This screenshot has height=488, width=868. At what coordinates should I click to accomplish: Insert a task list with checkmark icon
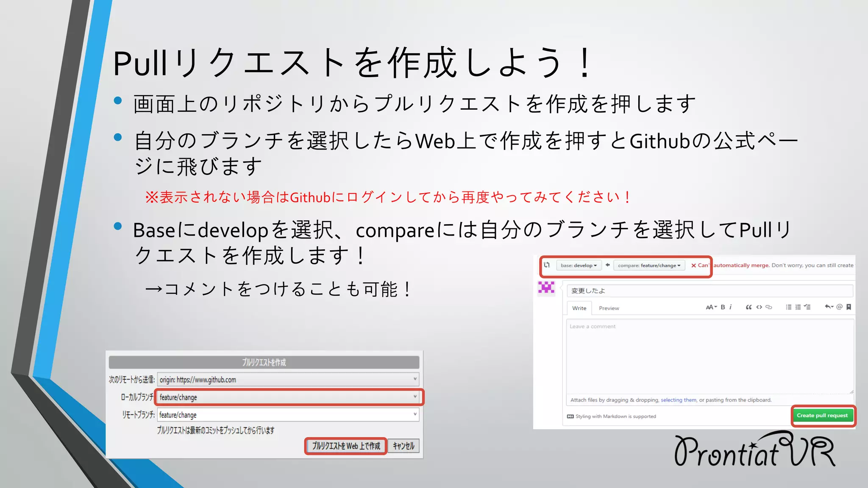tap(807, 307)
